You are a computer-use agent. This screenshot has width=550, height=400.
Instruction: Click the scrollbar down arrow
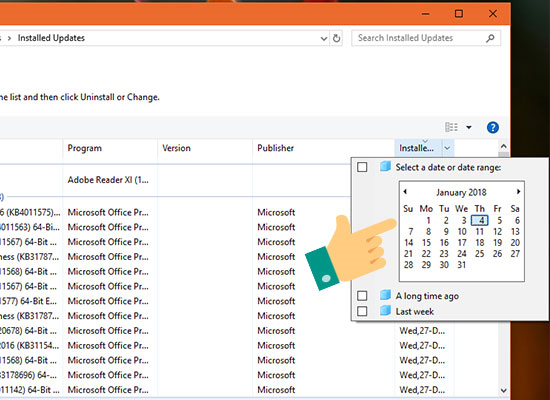pos(503,390)
